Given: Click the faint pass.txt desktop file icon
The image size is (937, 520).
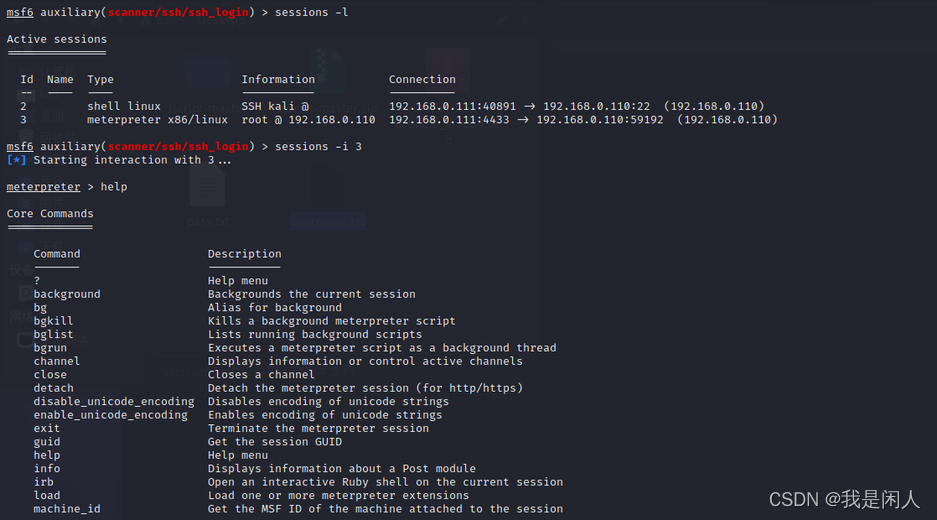Looking at the screenshot, I should tap(208, 186).
